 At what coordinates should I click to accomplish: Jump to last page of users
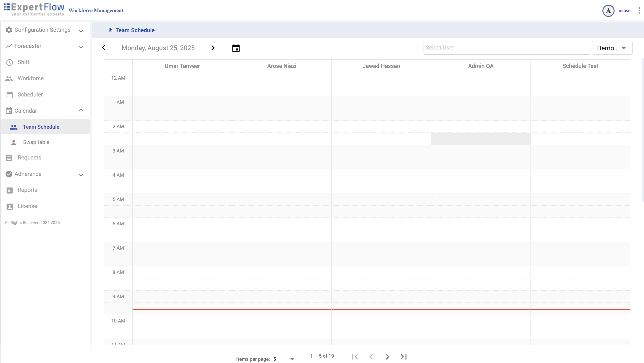tap(404, 356)
